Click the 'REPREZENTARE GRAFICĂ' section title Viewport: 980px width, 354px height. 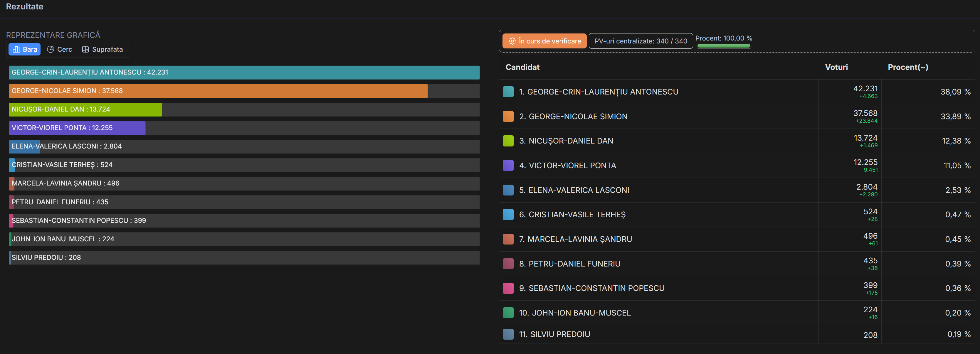(x=53, y=35)
